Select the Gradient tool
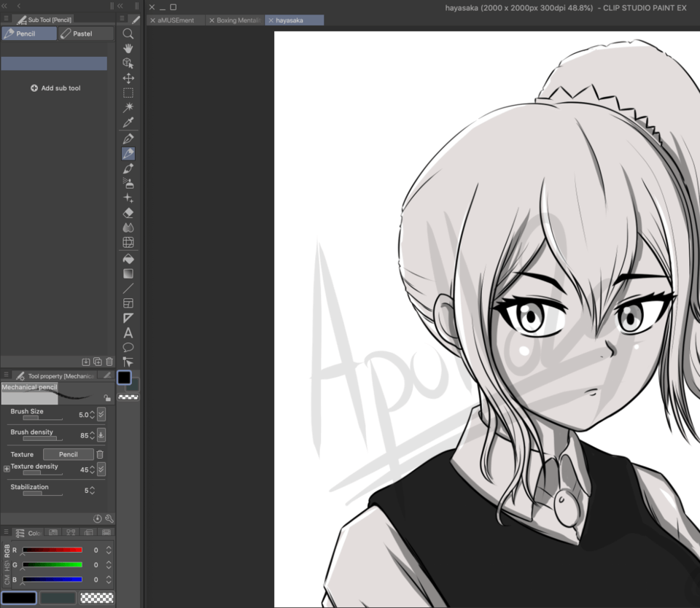 point(128,273)
